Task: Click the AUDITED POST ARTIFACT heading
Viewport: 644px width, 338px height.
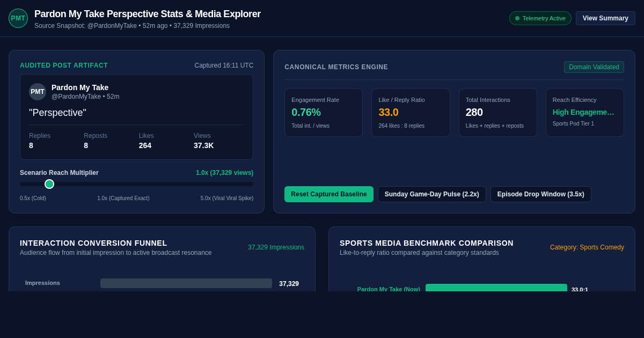Action: (x=64, y=65)
